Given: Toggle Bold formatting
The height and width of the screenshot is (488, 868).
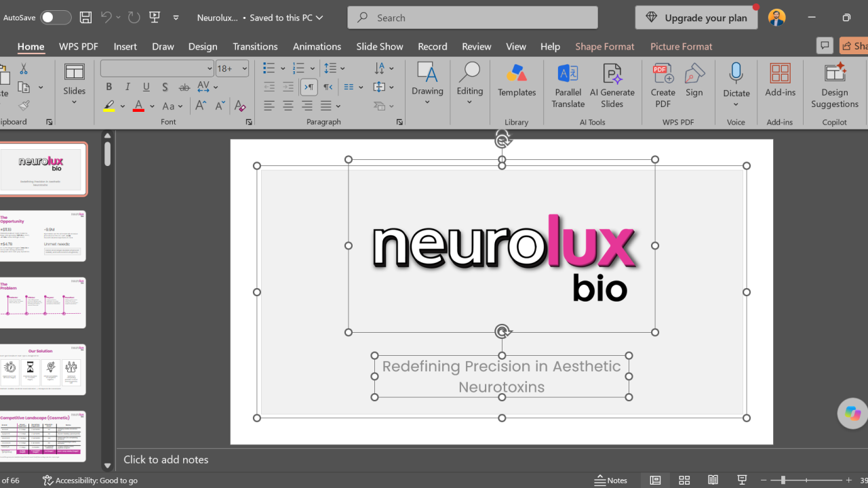Looking at the screenshot, I should pos(108,87).
